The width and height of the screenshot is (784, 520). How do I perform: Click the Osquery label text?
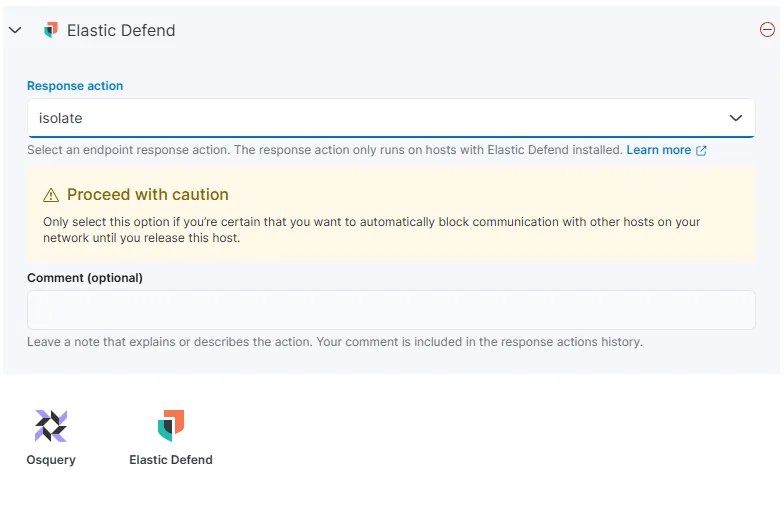coord(51,460)
